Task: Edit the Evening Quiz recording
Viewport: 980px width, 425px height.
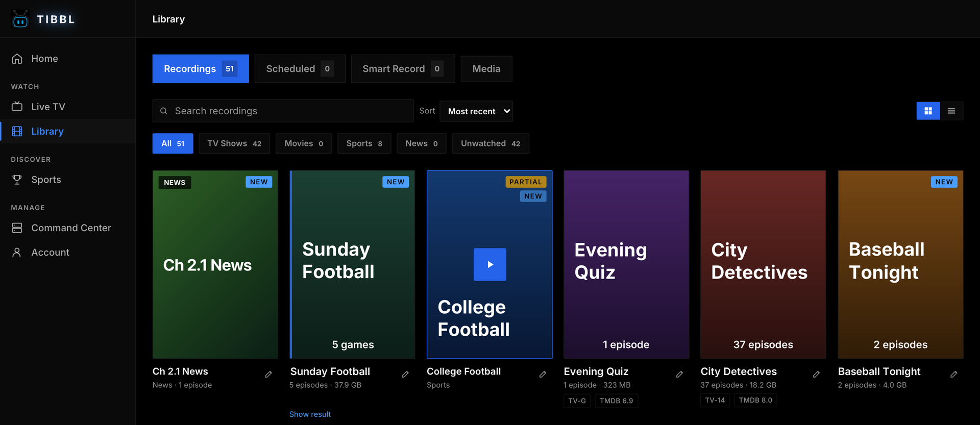Action: (679, 374)
